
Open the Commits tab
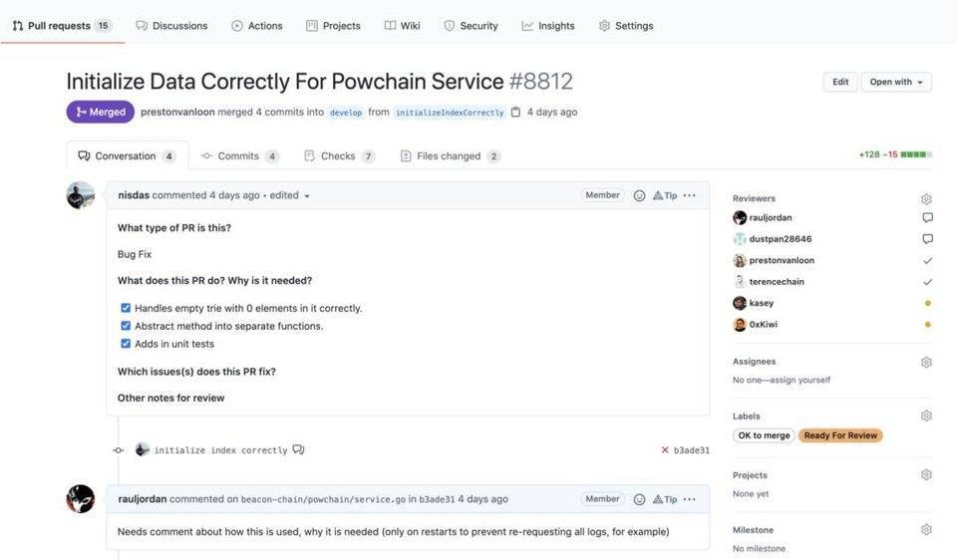click(239, 156)
